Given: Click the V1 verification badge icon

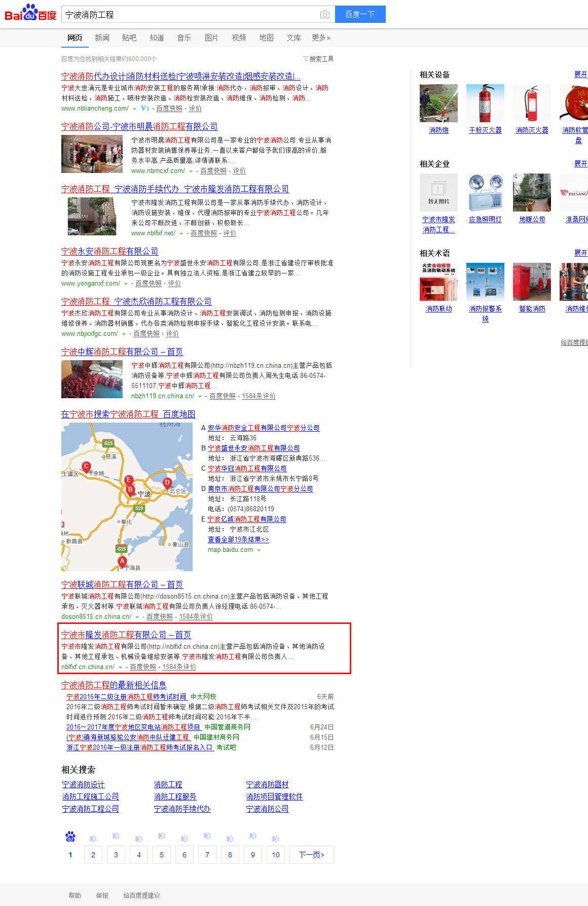Looking at the screenshot, I should [x=144, y=109].
